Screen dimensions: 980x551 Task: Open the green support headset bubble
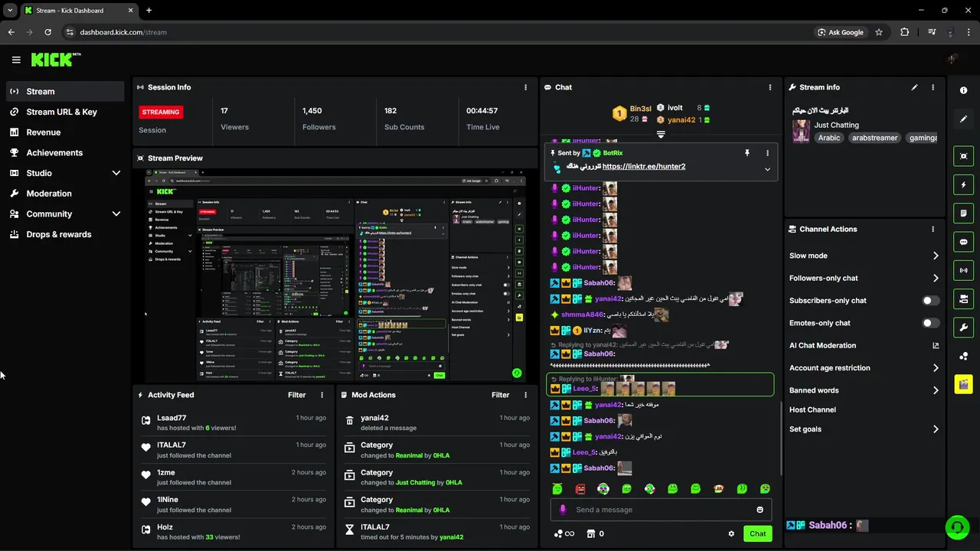click(956, 527)
